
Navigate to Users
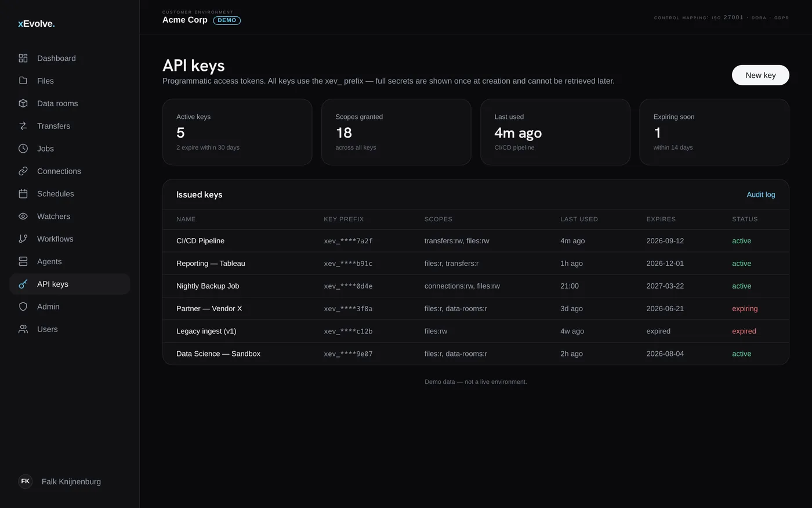[70, 329]
